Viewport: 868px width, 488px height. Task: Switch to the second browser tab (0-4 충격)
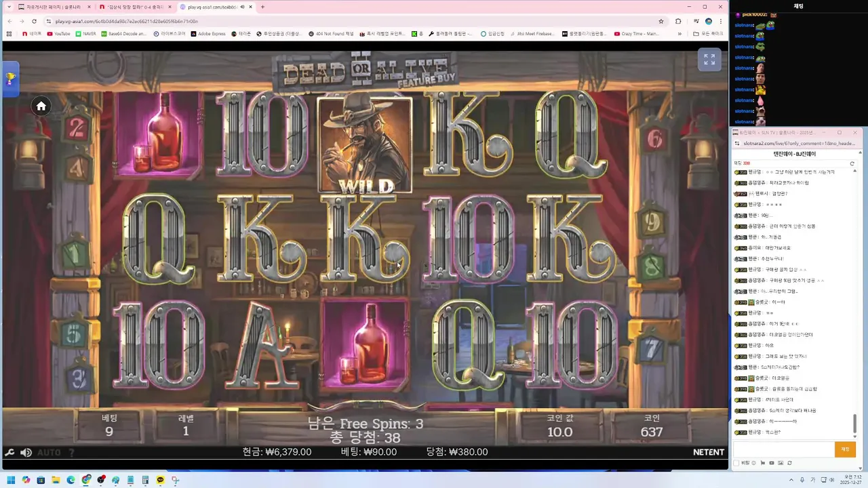136,7
